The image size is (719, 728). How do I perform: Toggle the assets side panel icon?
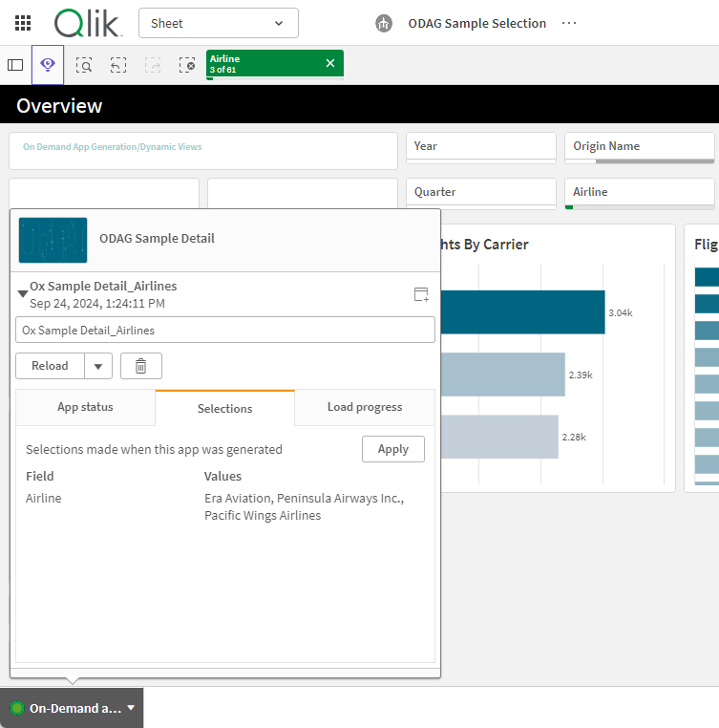click(15, 65)
